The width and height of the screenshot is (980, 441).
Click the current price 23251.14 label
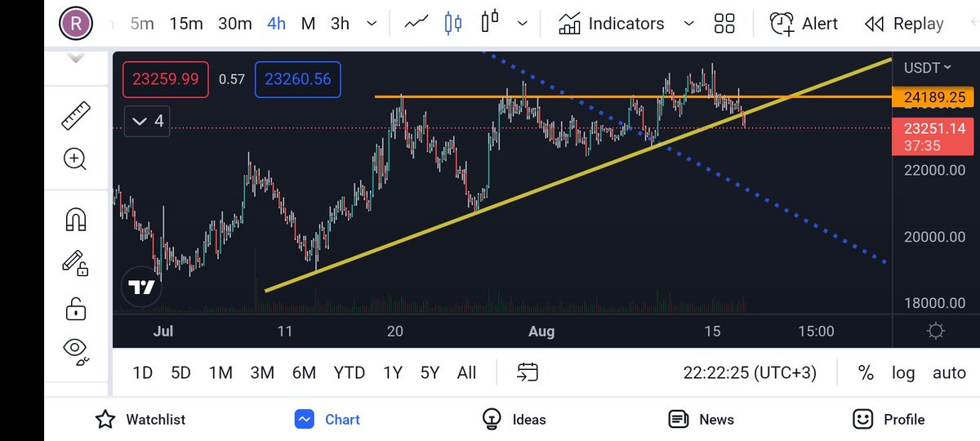point(933,136)
